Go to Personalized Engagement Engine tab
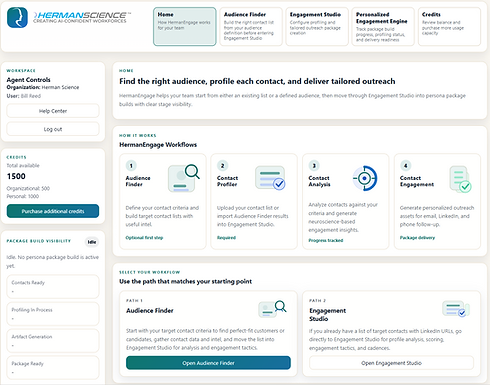This screenshot has height=385, width=490. pos(383,26)
